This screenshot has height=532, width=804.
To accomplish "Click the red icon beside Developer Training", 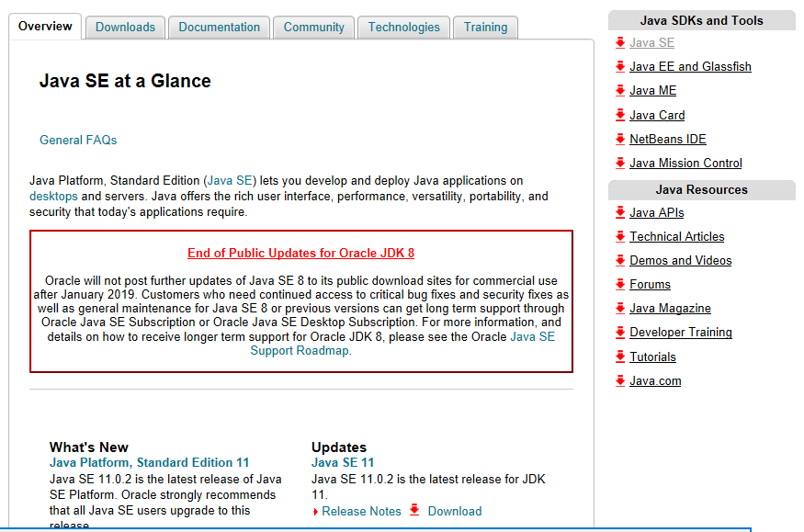I will pos(620,332).
